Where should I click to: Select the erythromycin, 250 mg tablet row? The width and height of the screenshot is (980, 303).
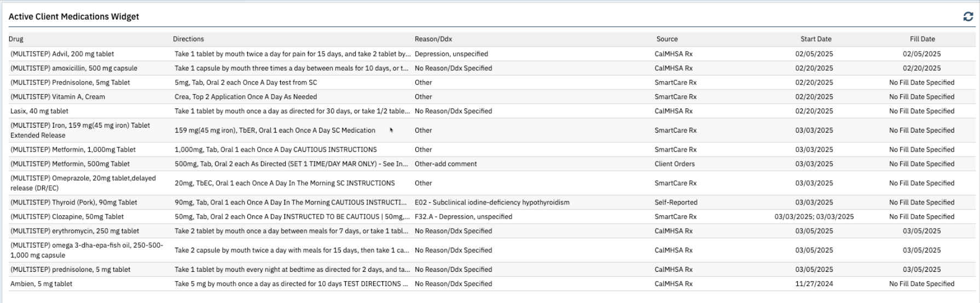(74, 231)
